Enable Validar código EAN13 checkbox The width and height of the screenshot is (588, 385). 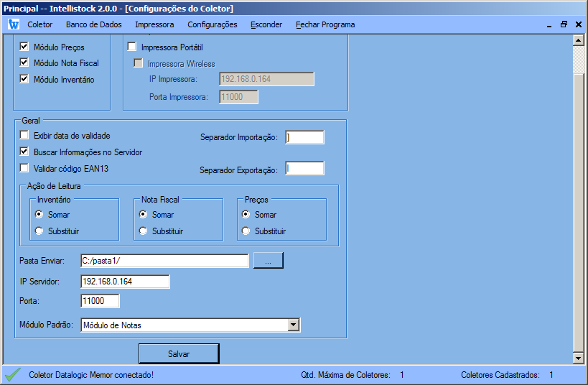[24, 168]
